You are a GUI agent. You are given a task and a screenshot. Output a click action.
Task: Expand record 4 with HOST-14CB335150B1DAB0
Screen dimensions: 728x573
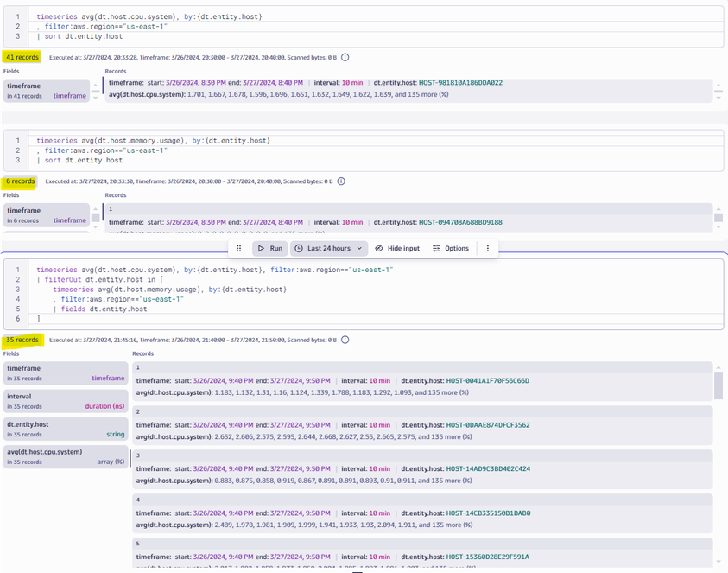pyautogui.click(x=422, y=518)
